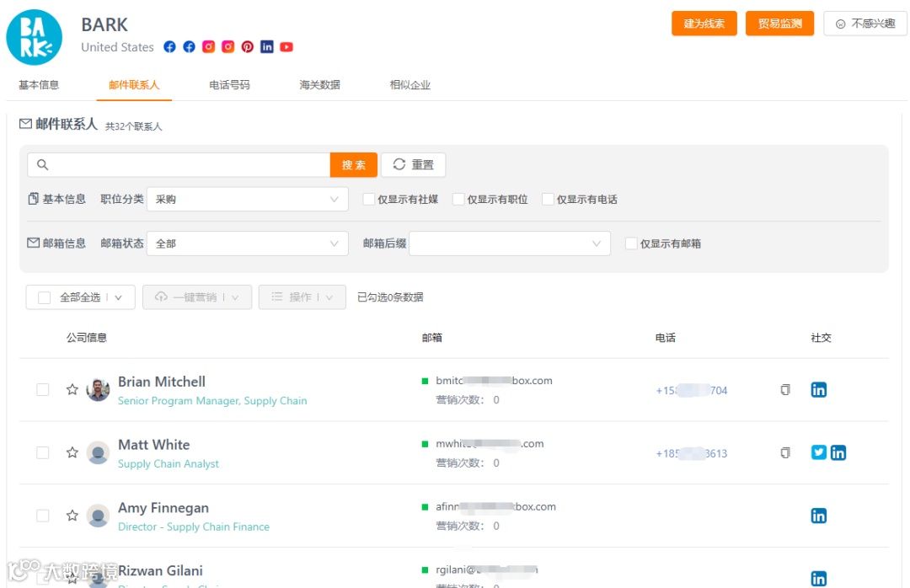Open Rizwan Gilani's LinkedIn icon

(x=818, y=579)
